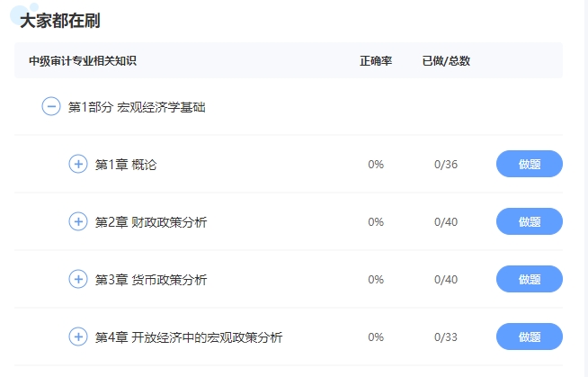Click 0/33 progress count for 第4章
588x377 pixels.
click(x=446, y=337)
